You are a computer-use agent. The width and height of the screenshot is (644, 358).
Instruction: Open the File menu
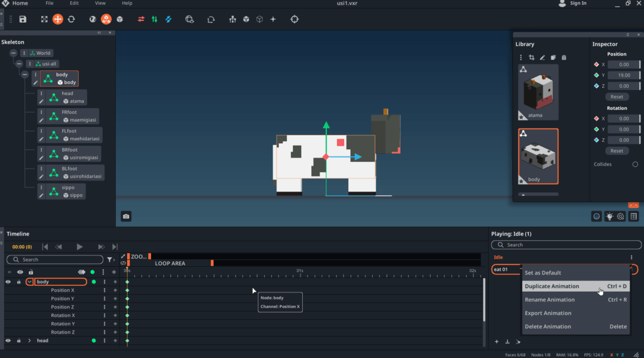[49, 3]
